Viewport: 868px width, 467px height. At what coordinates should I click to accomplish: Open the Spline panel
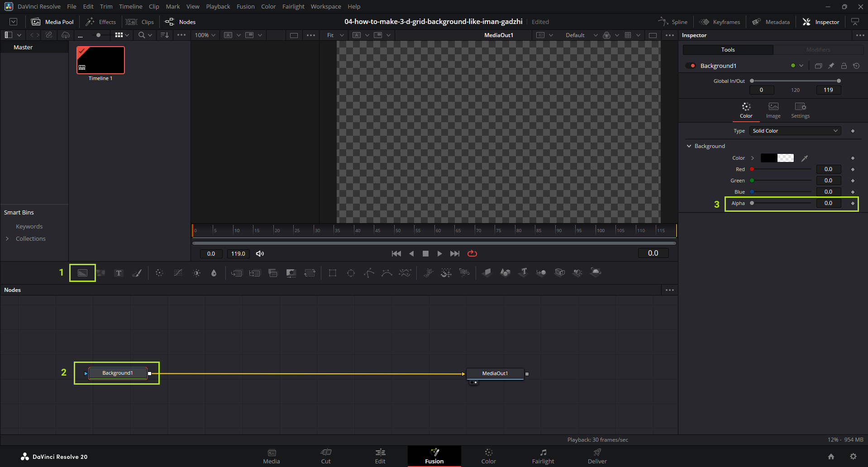pyautogui.click(x=673, y=22)
